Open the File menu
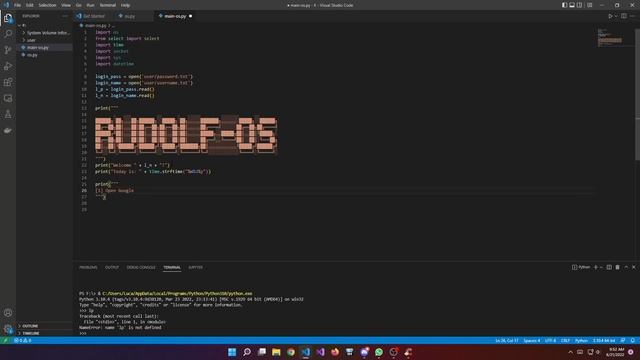Viewport: 640px width, 360px height. (x=17, y=5)
